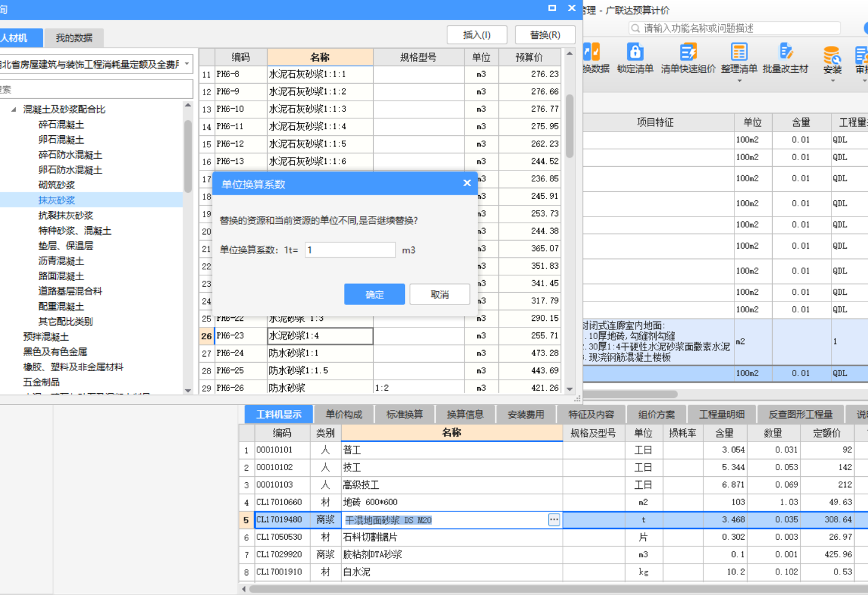This screenshot has height=595, width=868.
Task: Open the 换算信息 tab
Action: [x=465, y=414]
